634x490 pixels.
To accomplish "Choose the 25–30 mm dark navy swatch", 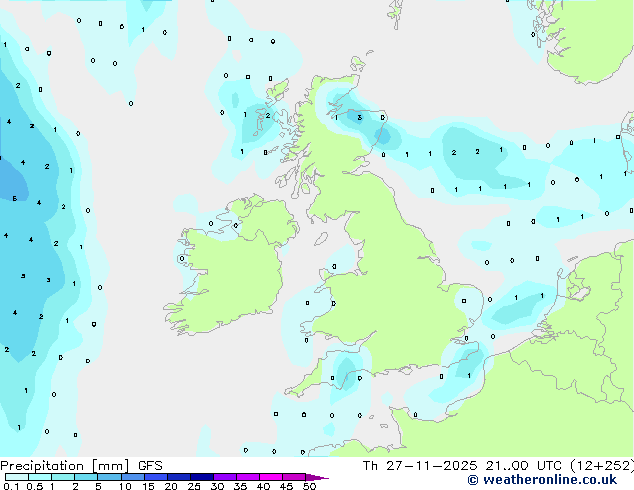I will [x=202, y=477].
